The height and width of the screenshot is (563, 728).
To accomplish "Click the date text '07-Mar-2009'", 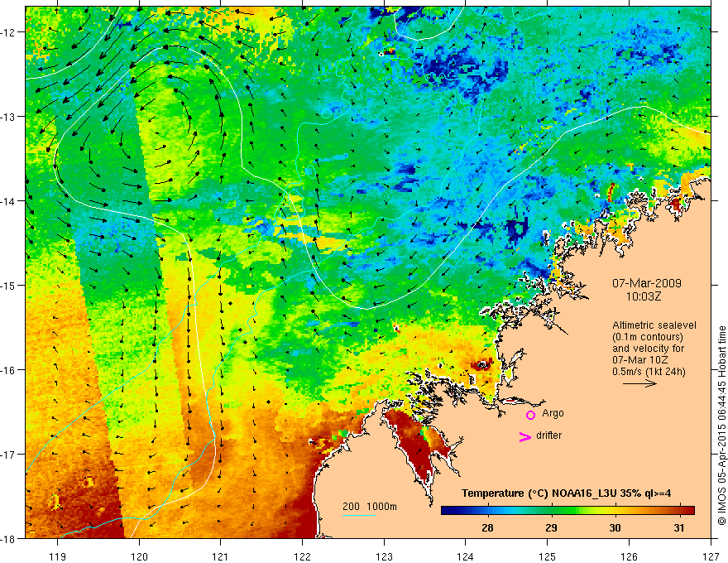I will (647, 283).
